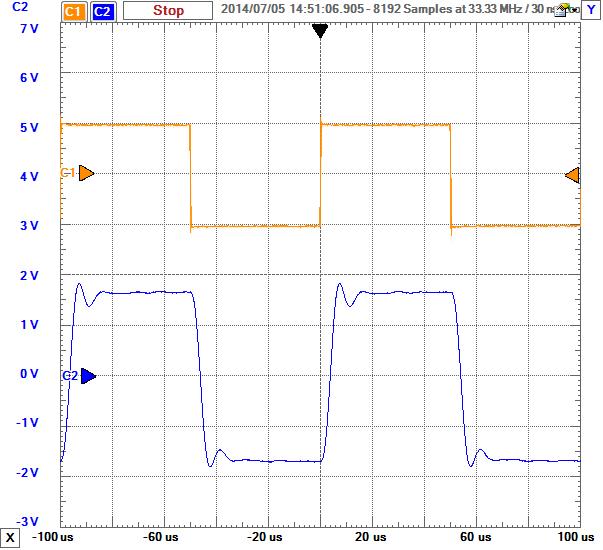Click the 20 us time axis label
The height and width of the screenshot is (550, 603).
[371, 539]
